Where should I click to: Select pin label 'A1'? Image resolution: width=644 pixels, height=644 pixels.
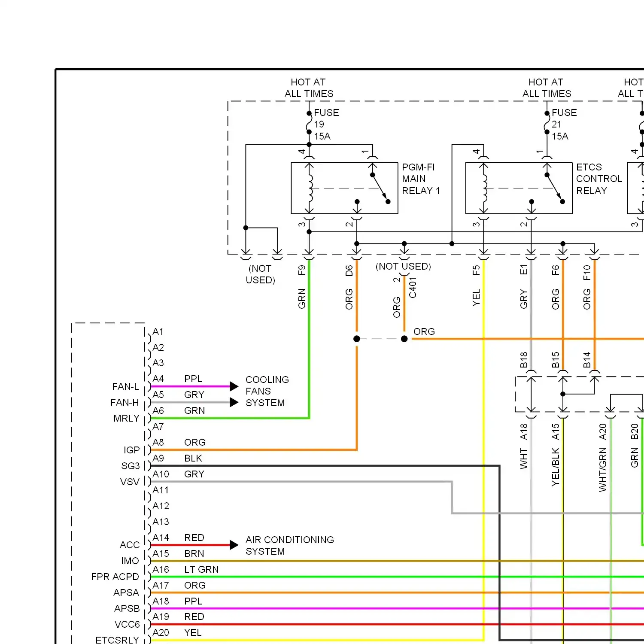pyautogui.click(x=158, y=331)
